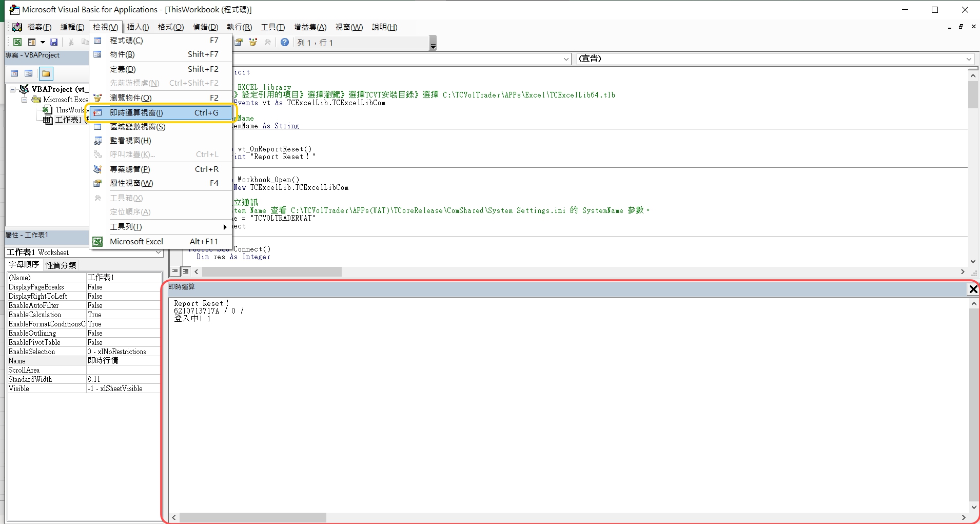
Task: Choose 定義(D) from the View menu
Action: click(x=161, y=69)
